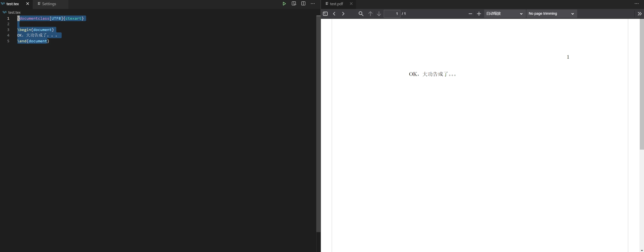
Task: Go forward with PDF right chevron
Action: point(343,14)
